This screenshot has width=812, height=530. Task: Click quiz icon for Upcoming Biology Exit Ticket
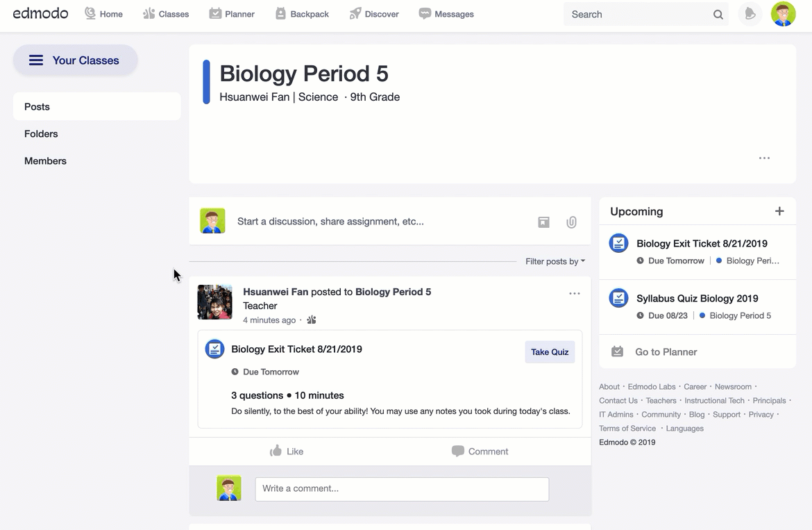pos(618,243)
